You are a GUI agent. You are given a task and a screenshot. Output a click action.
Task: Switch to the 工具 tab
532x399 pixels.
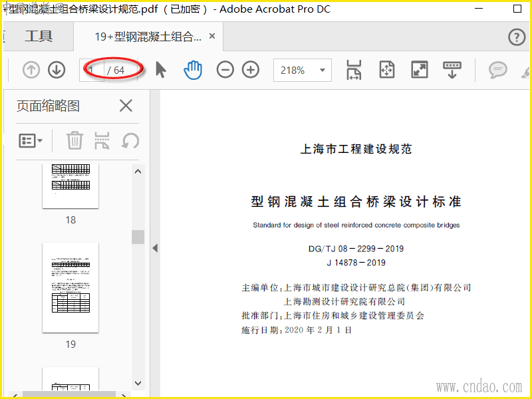(39, 36)
